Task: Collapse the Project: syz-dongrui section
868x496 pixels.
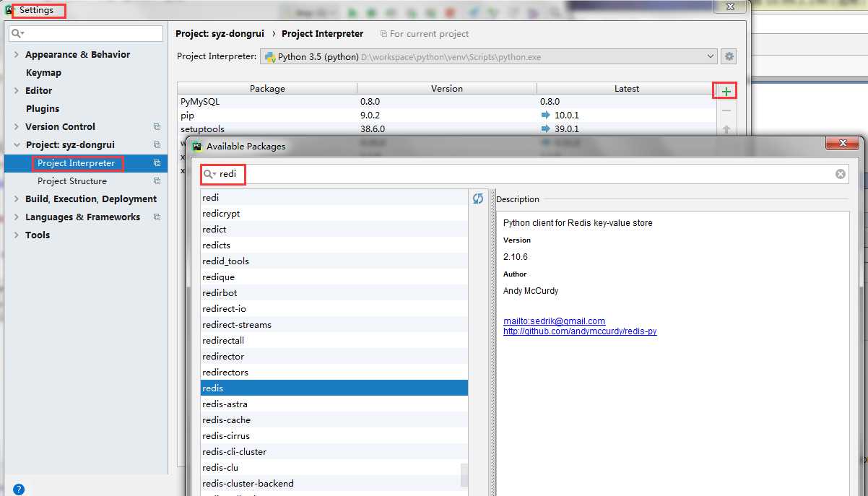Action: pos(17,144)
